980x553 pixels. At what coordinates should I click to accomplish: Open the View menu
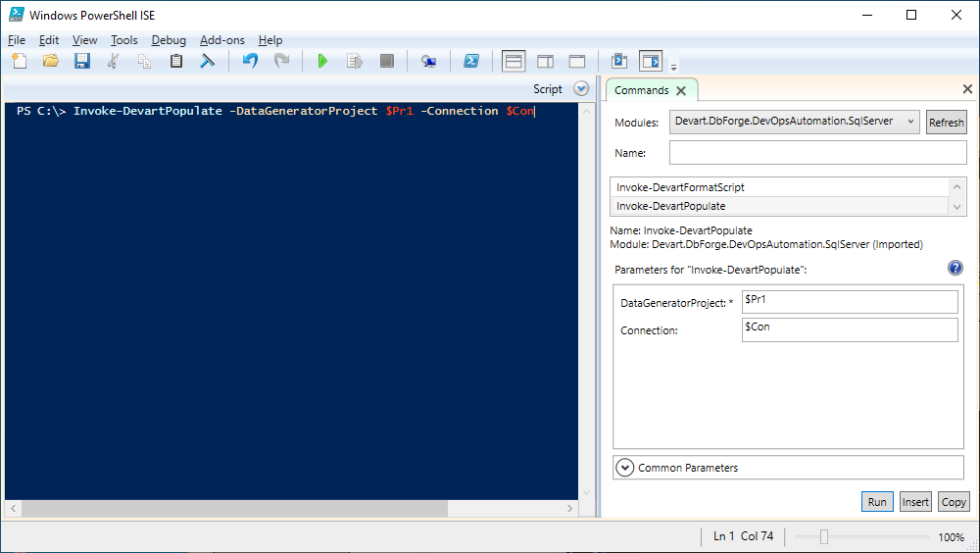click(84, 40)
